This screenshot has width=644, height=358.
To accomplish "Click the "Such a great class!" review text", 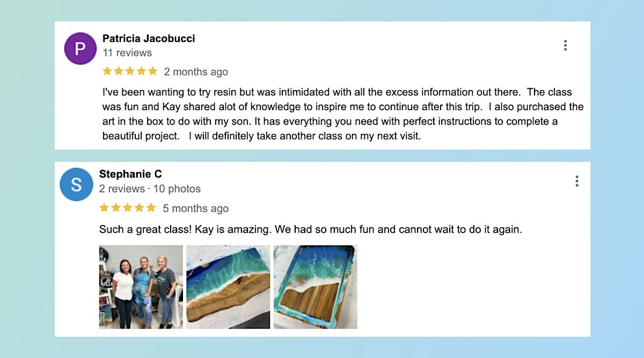I will (x=311, y=229).
